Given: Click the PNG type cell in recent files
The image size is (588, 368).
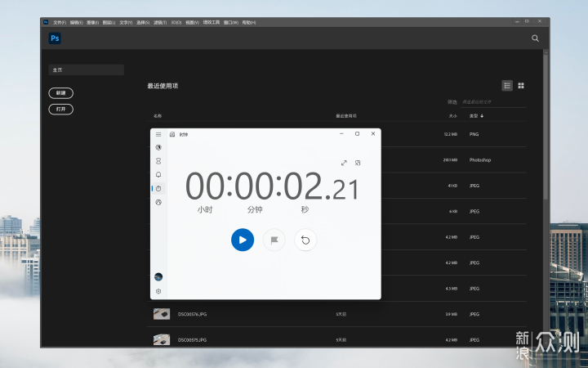Looking at the screenshot, I should click(474, 134).
